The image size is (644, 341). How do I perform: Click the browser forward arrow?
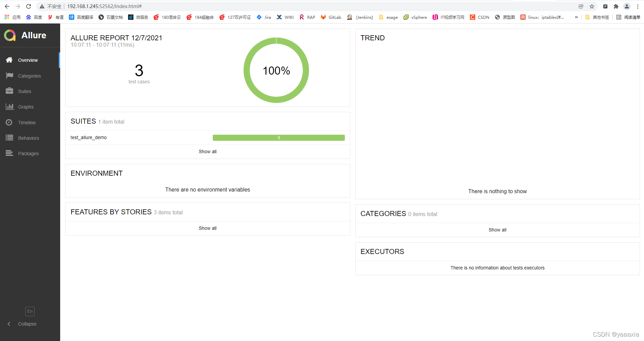tap(18, 6)
